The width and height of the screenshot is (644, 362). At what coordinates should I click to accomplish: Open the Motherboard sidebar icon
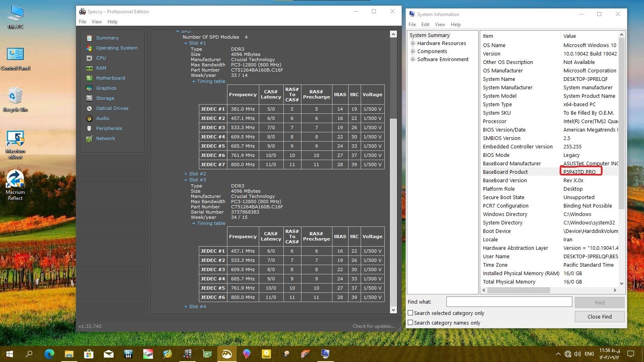coord(89,78)
